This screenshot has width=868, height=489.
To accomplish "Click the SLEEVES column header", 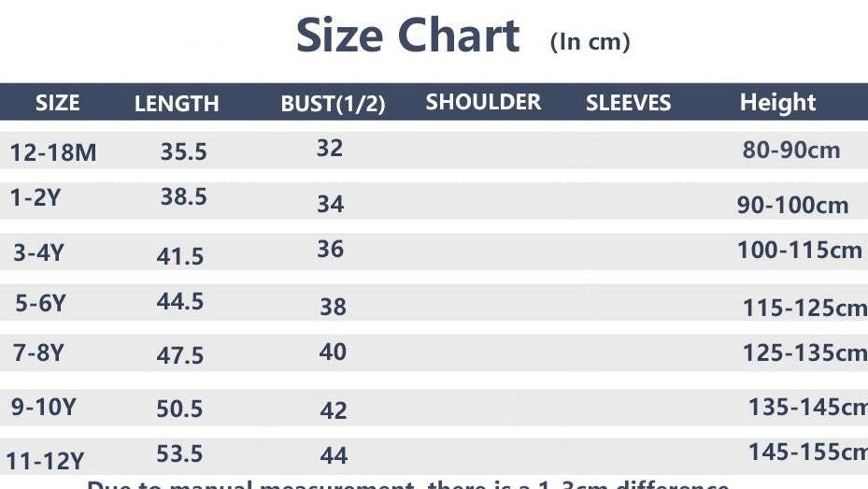I will [628, 103].
